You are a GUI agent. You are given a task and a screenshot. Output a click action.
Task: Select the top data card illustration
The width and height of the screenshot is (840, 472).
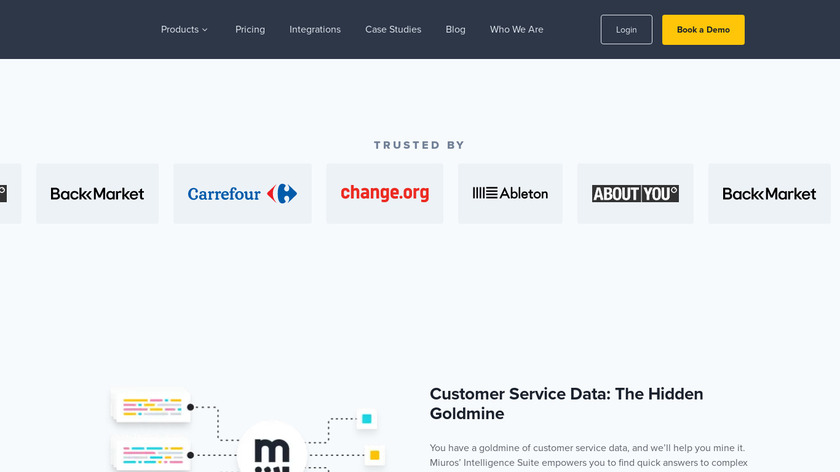point(151,406)
